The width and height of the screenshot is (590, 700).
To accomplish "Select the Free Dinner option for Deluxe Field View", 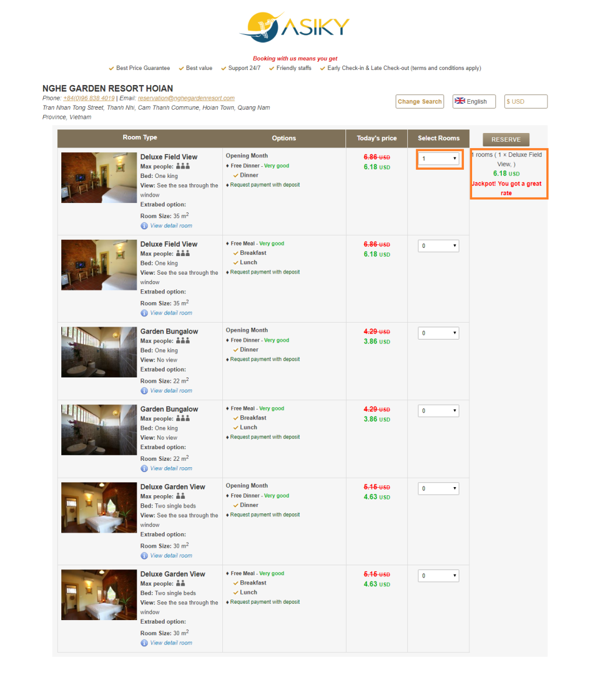I will click(x=246, y=165).
